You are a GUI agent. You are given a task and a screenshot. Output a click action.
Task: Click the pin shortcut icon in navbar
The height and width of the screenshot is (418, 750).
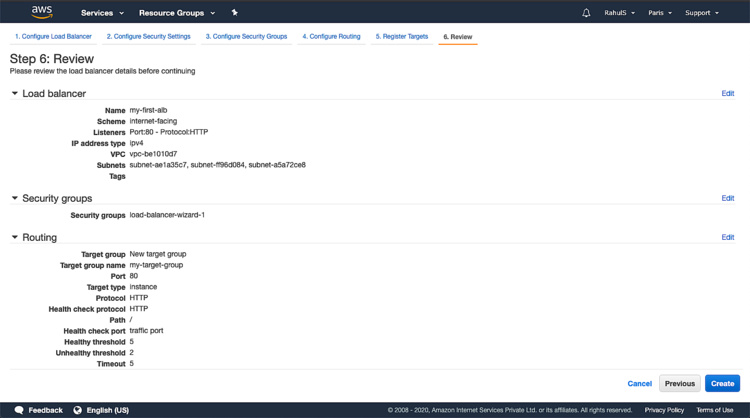(235, 13)
